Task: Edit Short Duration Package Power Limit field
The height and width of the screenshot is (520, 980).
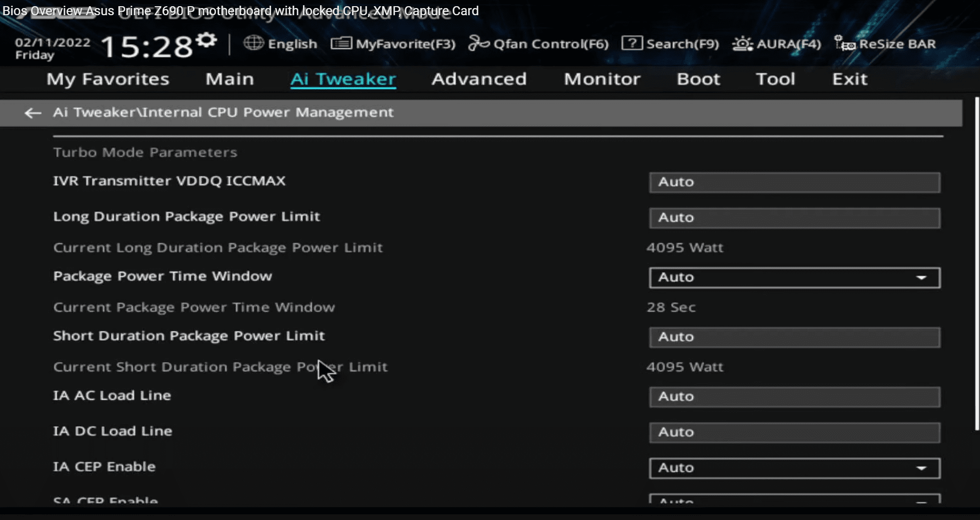Action: click(794, 337)
